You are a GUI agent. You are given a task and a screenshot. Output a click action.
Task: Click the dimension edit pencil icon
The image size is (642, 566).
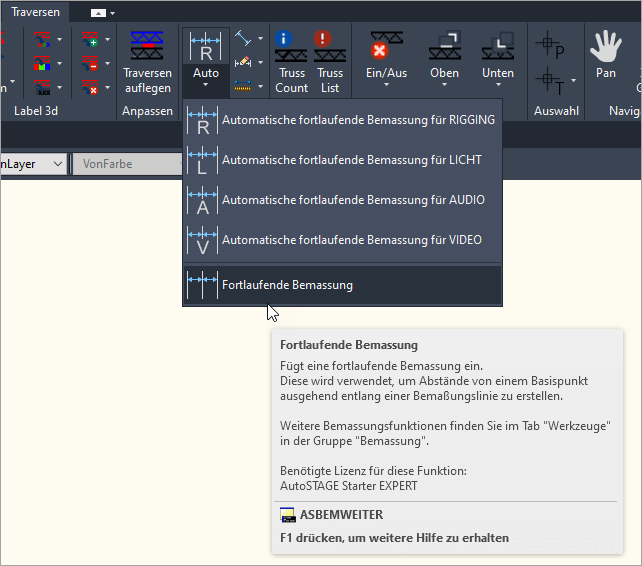[x=243, y=62]
